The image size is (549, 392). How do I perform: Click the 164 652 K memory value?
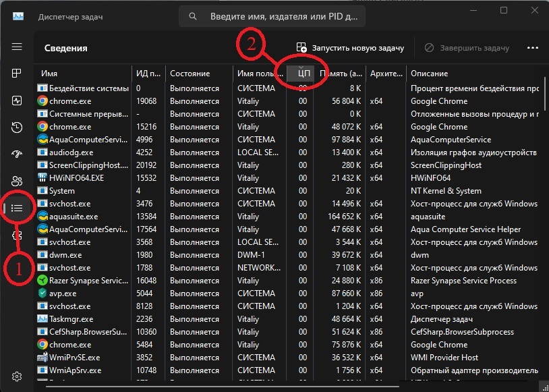point(344,217)
